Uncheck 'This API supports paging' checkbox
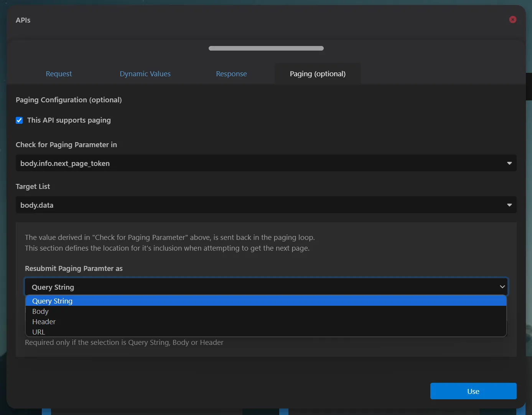 19,120
